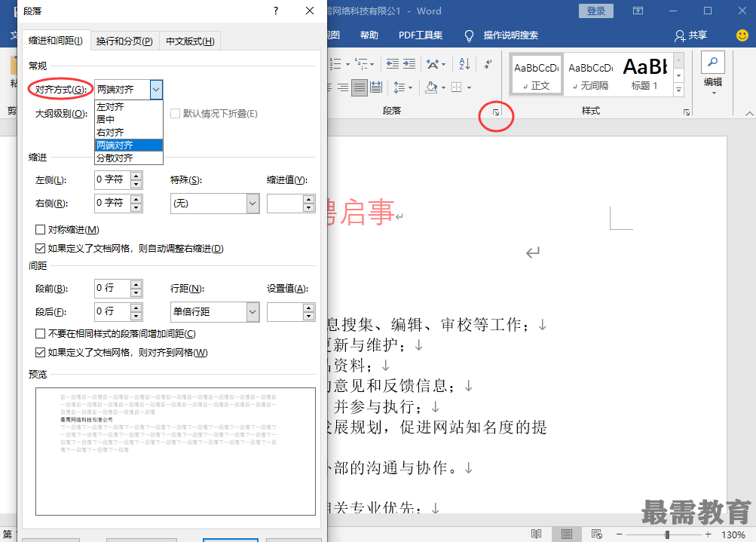The image size is (756, 542).
Task: Click the numbered list icon in the ribbon
Action: click(335, 63)
